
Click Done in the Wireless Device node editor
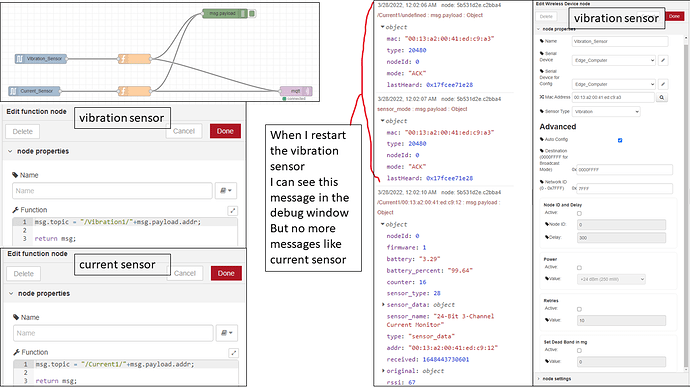pos(674,16)
